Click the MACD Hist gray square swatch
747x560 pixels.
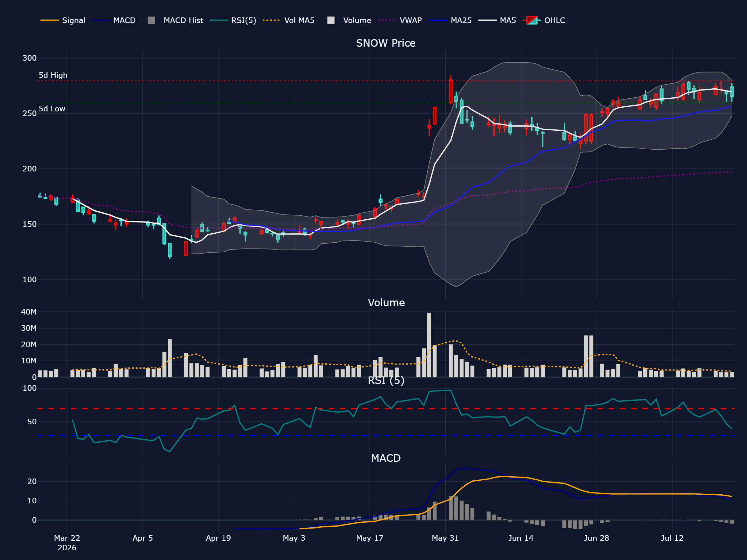click(151, 20)
